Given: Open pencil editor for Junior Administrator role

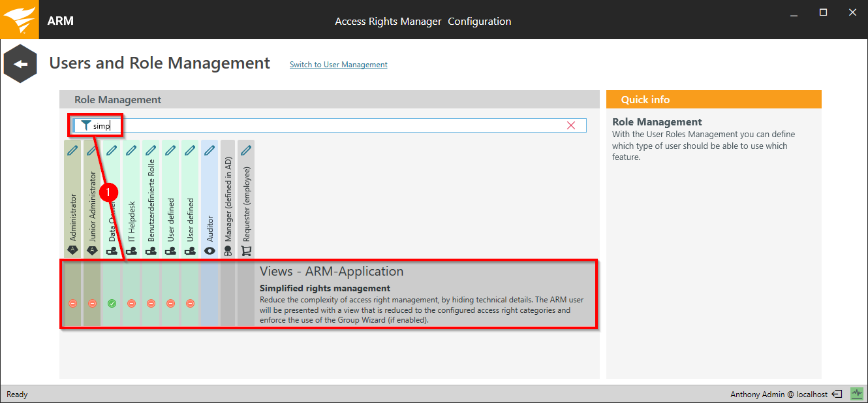Looking at the screenshot, I should [x=92, y=150].
